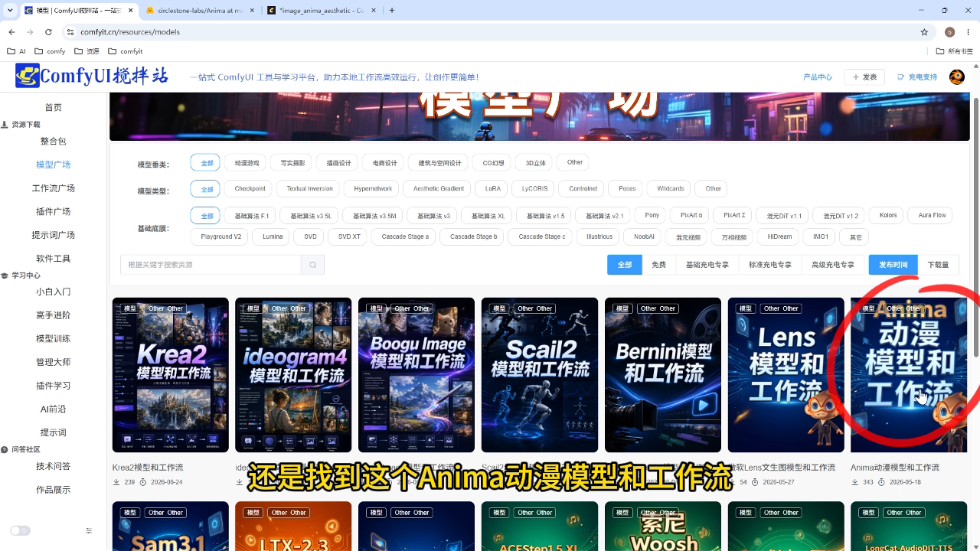This screenshot has width=980, height=551.
Task: Open 技术问答 in the sidebar
Action: tap(53, 466)
